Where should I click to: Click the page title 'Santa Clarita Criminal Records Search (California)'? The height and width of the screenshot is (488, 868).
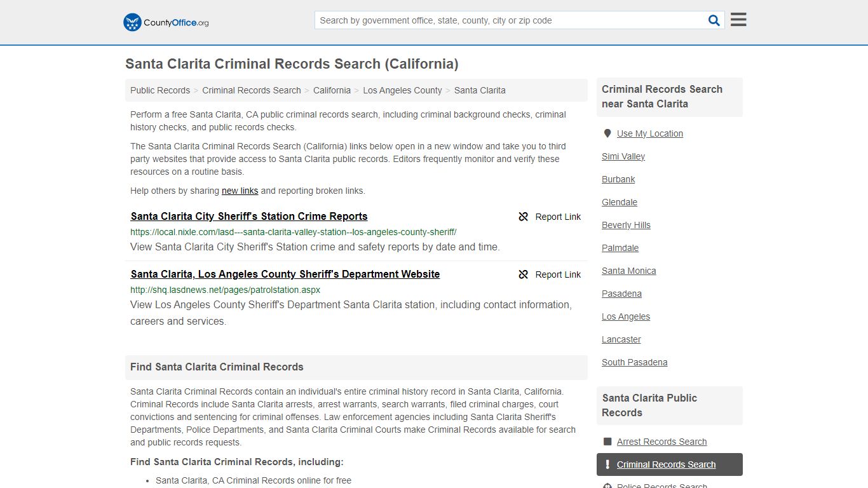(292, 64)
